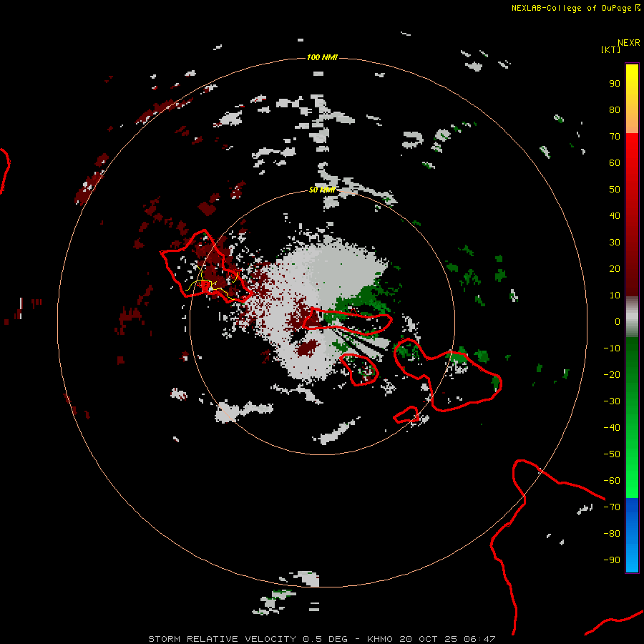This screenshot has width=644, height=644.
Task: Click the [KT] units label
Action: (610, 49)
